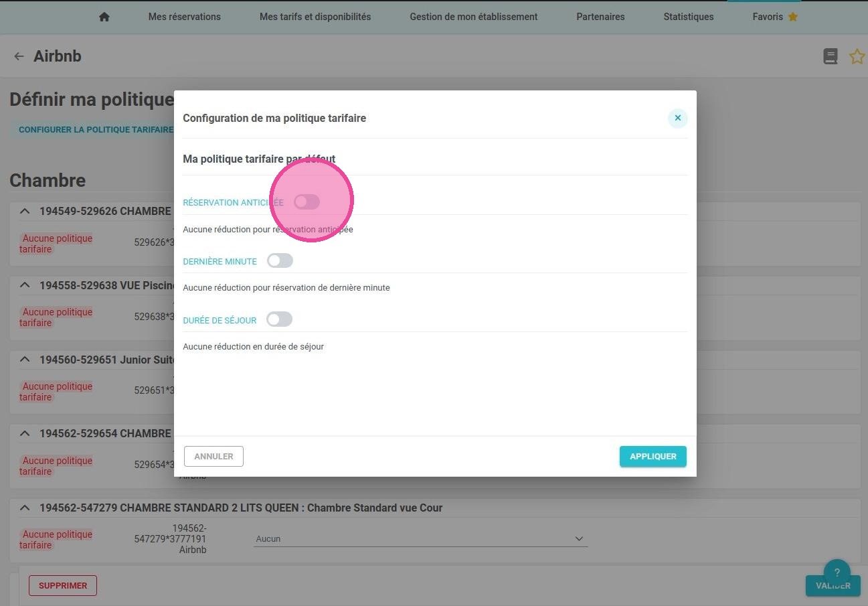Image resolution: width=868 pixels, height=606 pixels.
Task: Click 'Ma politique tarifaire par défaut' heading
Action: 259,159
